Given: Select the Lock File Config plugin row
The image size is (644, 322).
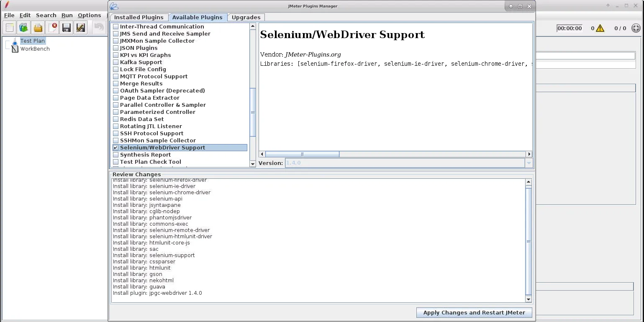Looking at the screenshot, I should pos(180,70).
